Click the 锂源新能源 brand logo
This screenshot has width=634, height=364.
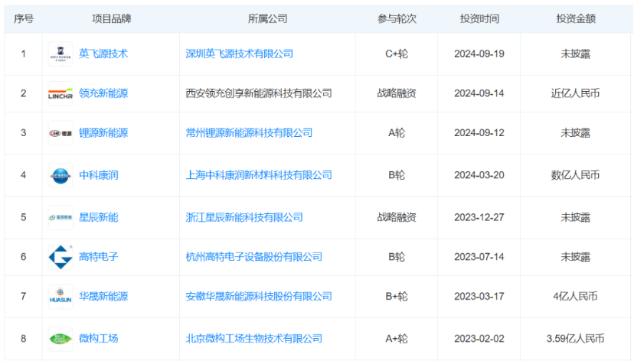pyautogui.click(x=60, y=133)
